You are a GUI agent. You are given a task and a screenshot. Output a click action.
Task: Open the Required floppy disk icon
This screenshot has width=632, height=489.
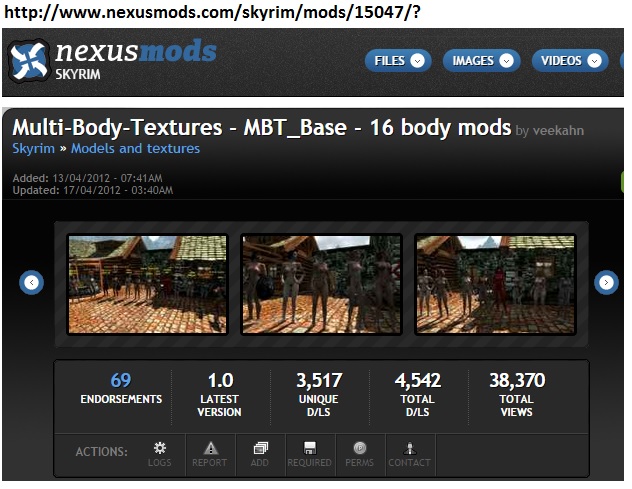(310, 448)
